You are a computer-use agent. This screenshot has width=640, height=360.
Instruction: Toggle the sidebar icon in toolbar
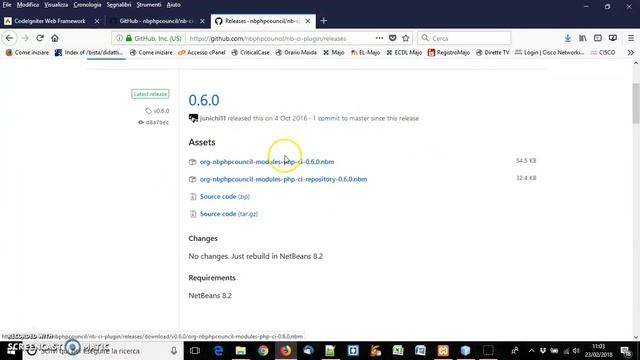[598, 38]
